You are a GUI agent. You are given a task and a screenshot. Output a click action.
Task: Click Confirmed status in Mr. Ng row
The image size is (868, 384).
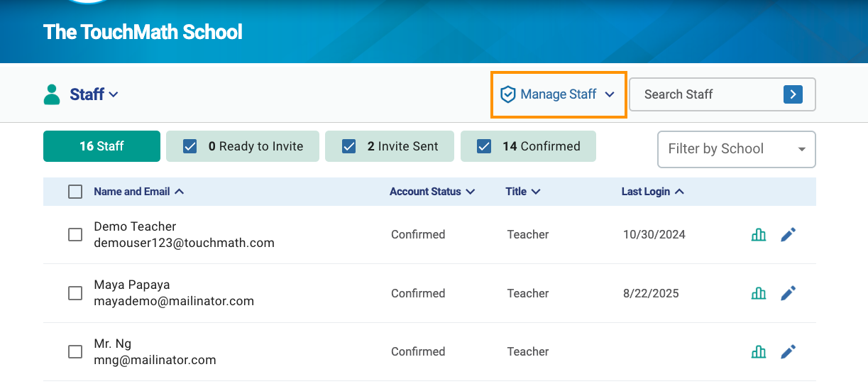[x=418, y=351]
